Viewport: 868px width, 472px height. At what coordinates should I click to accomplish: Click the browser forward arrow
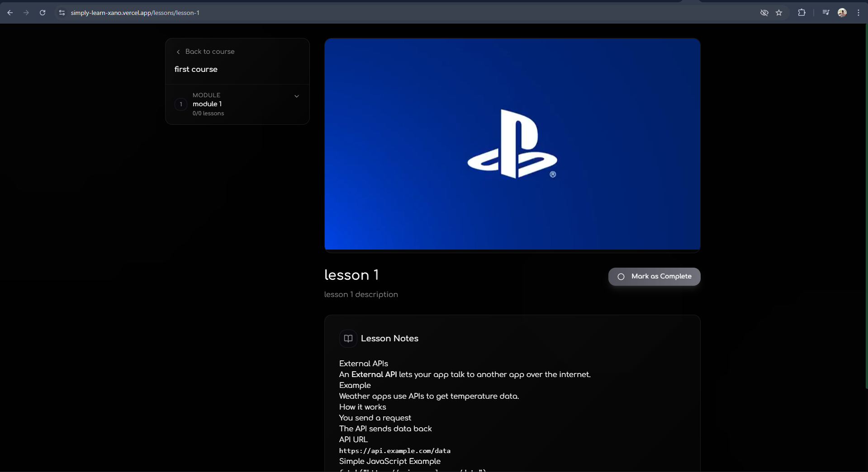(26, 13)
